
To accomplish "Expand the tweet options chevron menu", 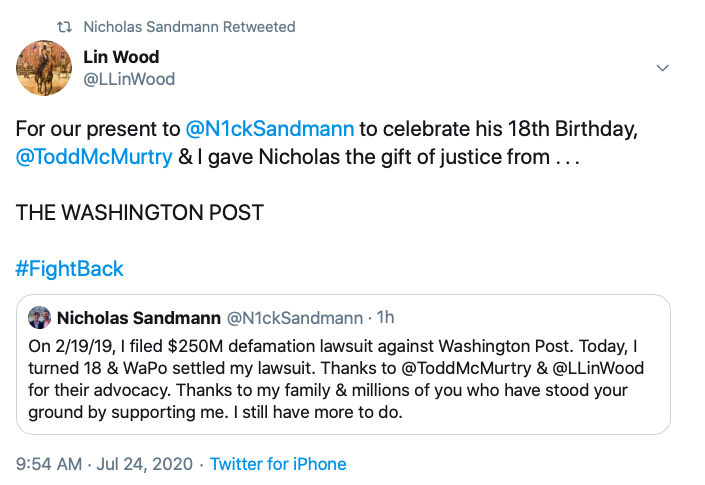I will coord(661,68).
